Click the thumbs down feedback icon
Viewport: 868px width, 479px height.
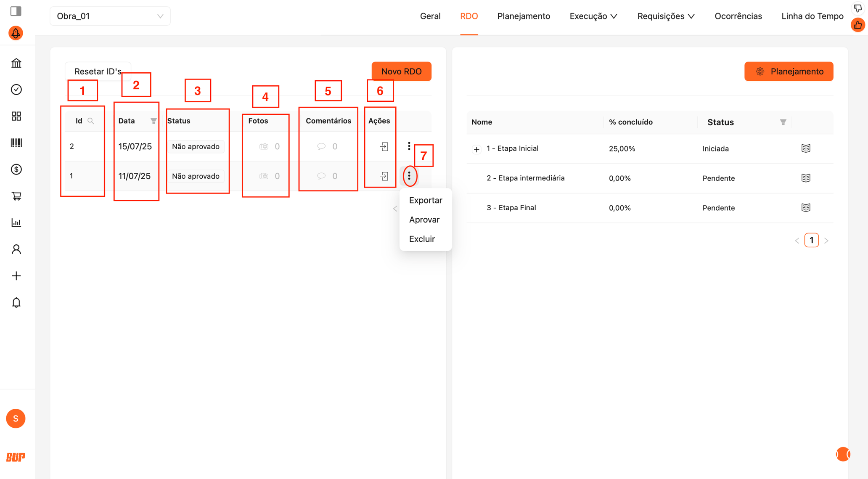pos(857,8)
